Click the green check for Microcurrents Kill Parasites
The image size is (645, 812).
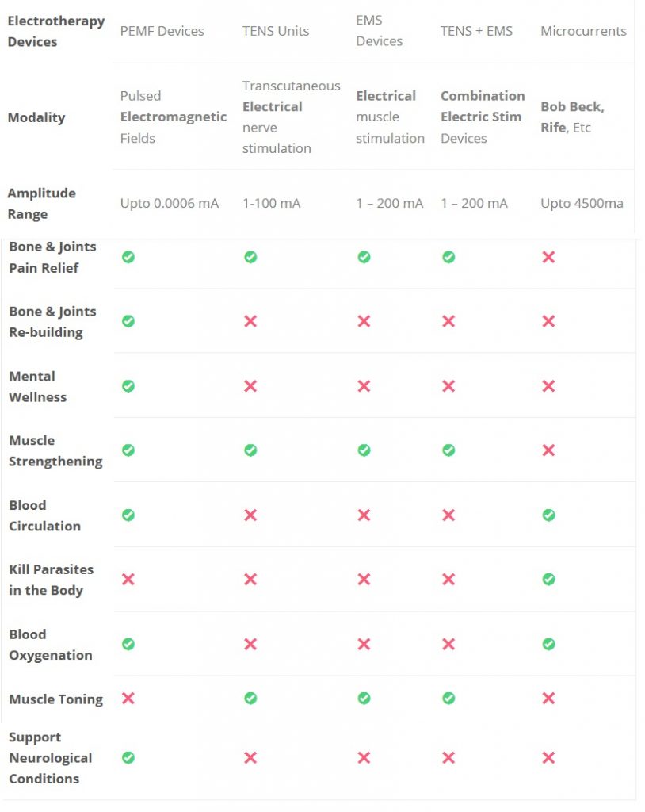(x=548, y=580)
